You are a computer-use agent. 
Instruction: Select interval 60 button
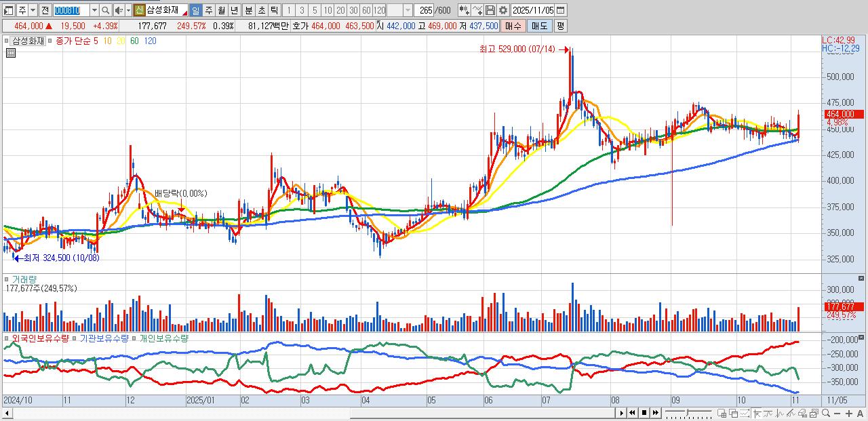(366, 10)
